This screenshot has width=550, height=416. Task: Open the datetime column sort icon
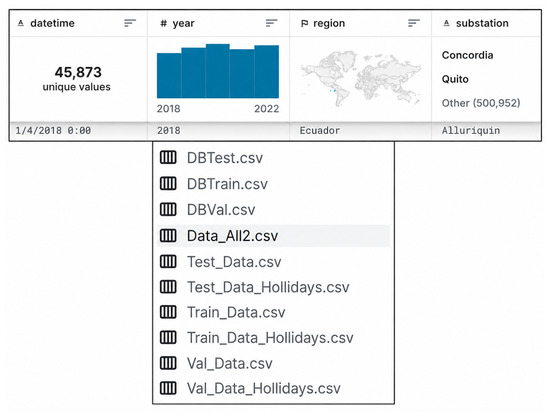[x=130, y=23]
